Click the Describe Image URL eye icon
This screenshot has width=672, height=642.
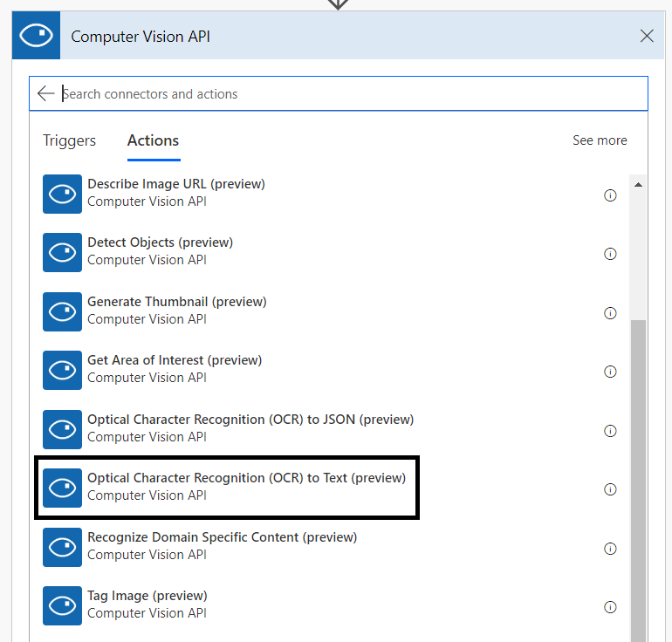[62, 194]
